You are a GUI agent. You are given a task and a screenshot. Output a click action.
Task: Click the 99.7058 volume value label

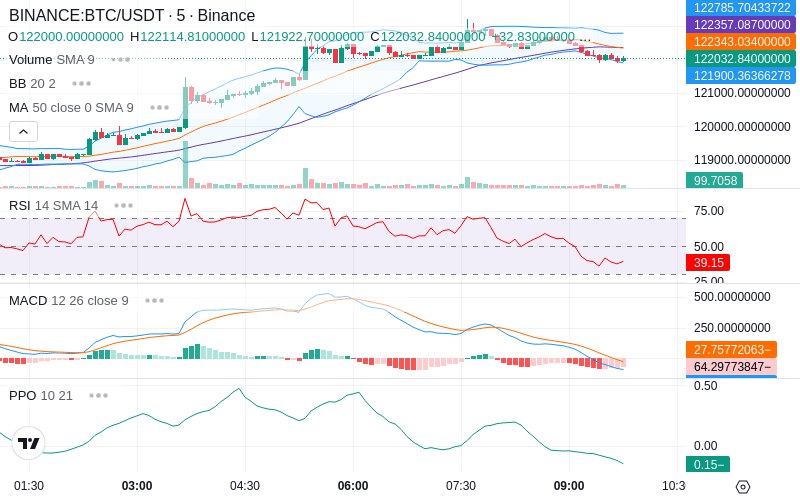click(x=715, y=181)
